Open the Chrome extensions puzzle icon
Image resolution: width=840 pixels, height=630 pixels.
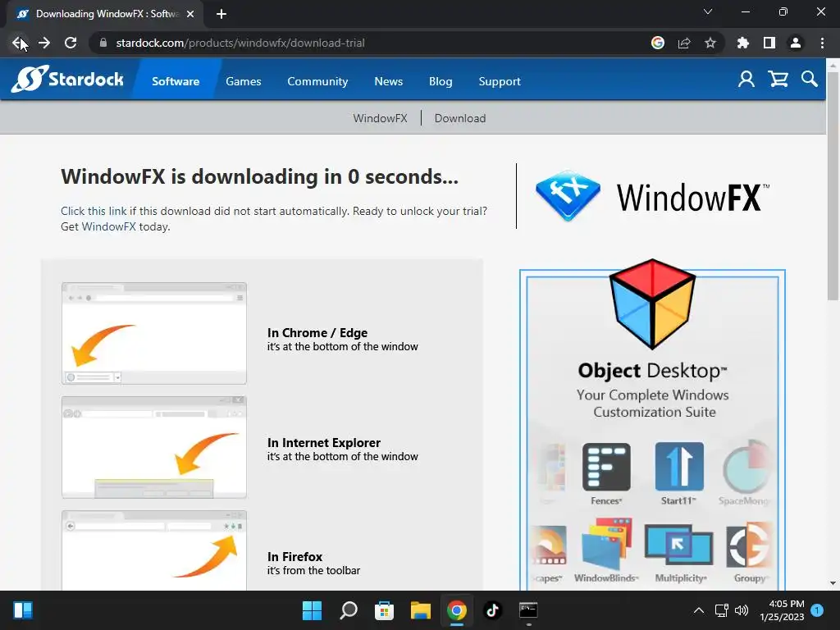pyautogui.click(x=743, y=43)
